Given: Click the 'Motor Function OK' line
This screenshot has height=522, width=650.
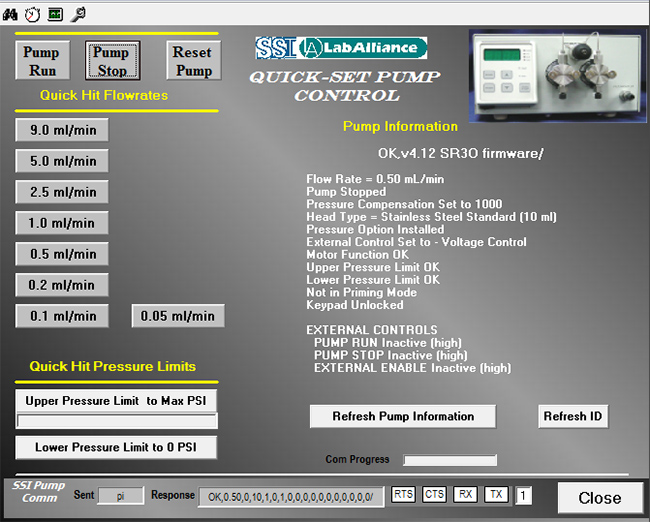Looking at the screenshot, I should [357, 255].
